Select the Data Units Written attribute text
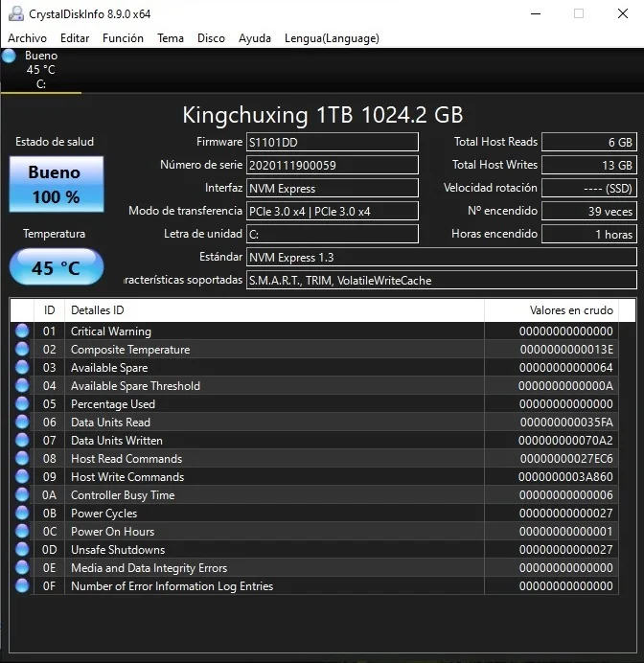 (117, 440)
